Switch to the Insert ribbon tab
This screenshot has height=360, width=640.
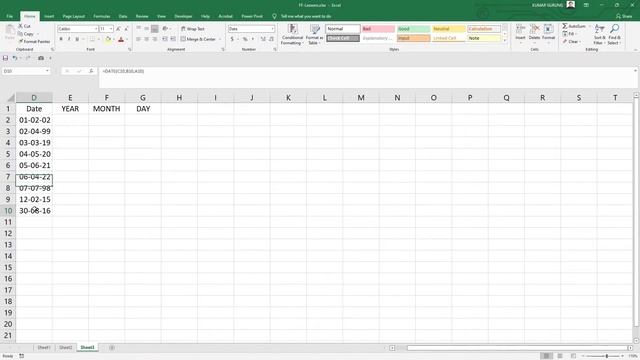[49, 16]
